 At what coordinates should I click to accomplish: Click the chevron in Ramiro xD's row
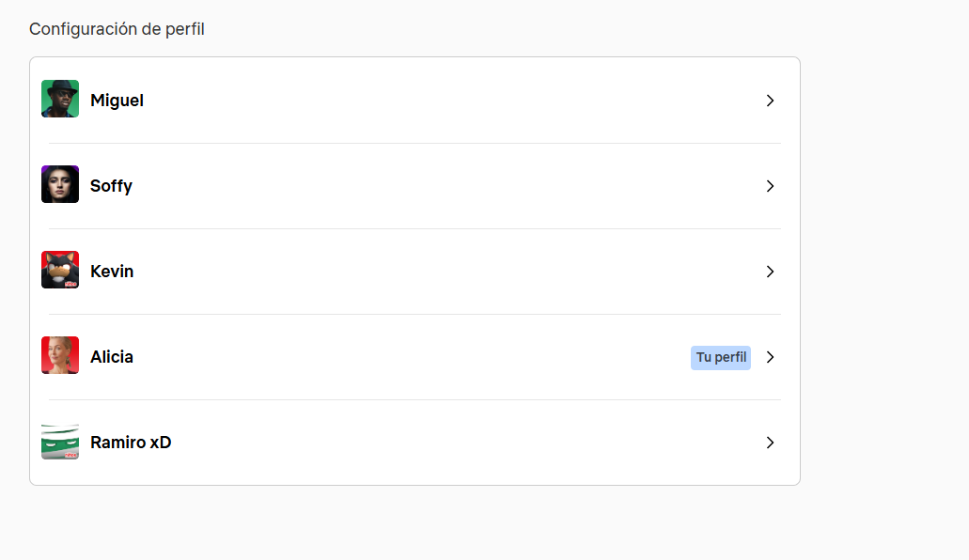coord(770,443)
